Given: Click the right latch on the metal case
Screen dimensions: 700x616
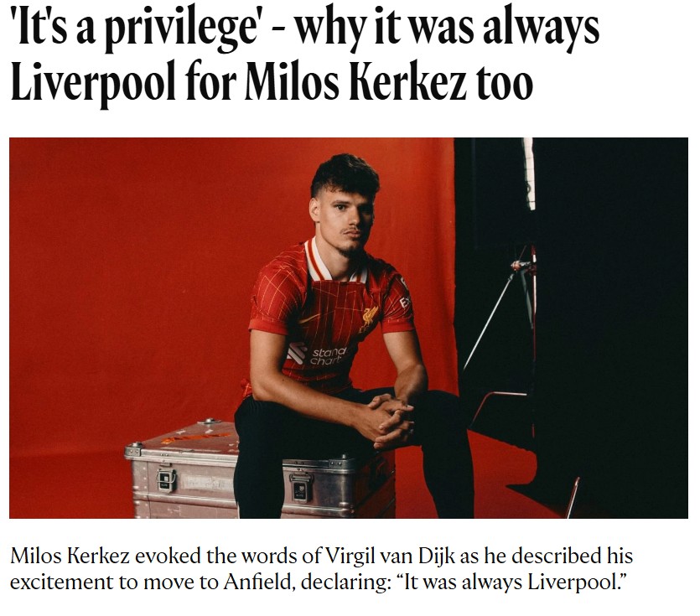Looking at the screenshot, I should (x=299, y=487).
